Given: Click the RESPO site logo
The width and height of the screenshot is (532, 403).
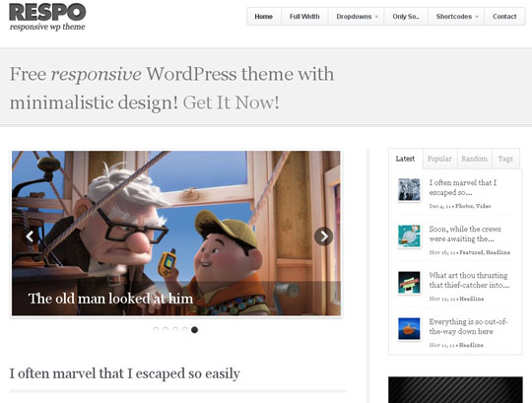Looking at the screenshot, I should pyautogui.click(x=47, y=12).
